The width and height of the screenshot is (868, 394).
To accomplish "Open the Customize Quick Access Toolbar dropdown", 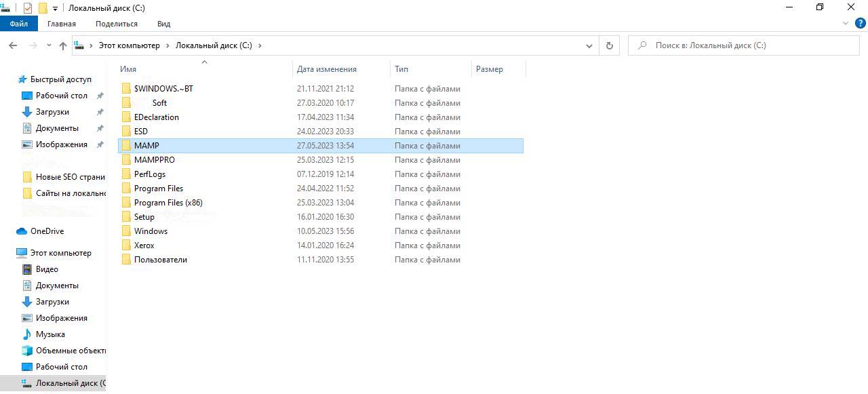I will [x=55, y=8].
